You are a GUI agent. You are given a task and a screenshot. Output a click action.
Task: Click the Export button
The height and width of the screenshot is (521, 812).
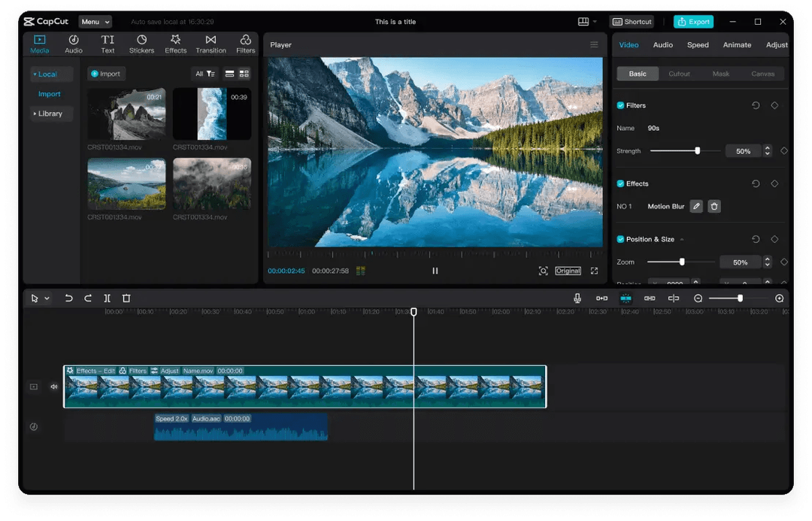coord(693,21)
